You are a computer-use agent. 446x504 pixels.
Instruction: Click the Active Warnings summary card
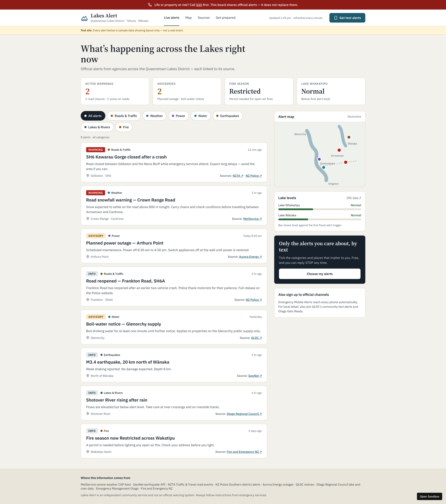coord(115,91)
